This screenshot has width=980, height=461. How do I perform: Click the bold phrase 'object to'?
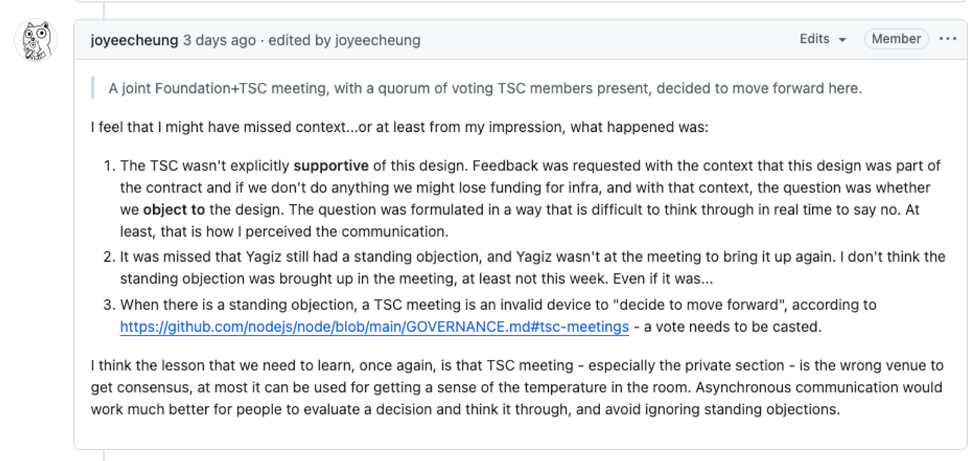click(x=174, y=210)
